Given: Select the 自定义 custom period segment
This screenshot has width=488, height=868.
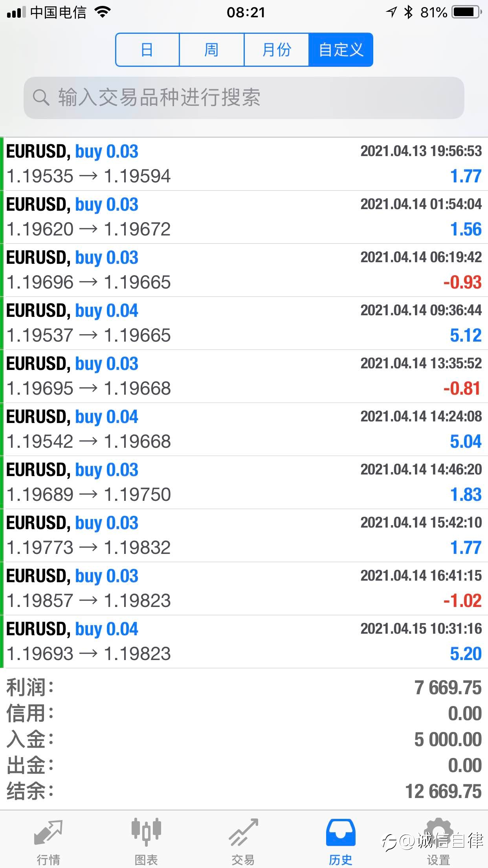Looking at the screenshot, I should click(341, 50).
